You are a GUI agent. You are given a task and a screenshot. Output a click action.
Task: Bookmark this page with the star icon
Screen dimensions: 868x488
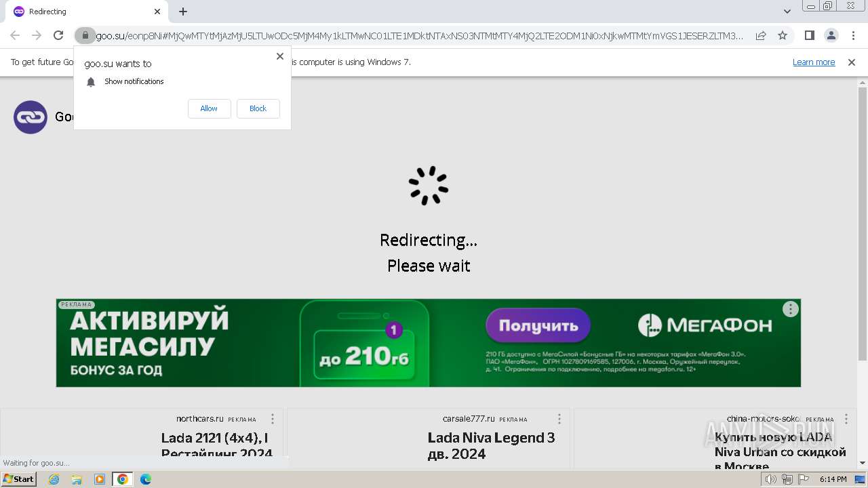(783, 35)
